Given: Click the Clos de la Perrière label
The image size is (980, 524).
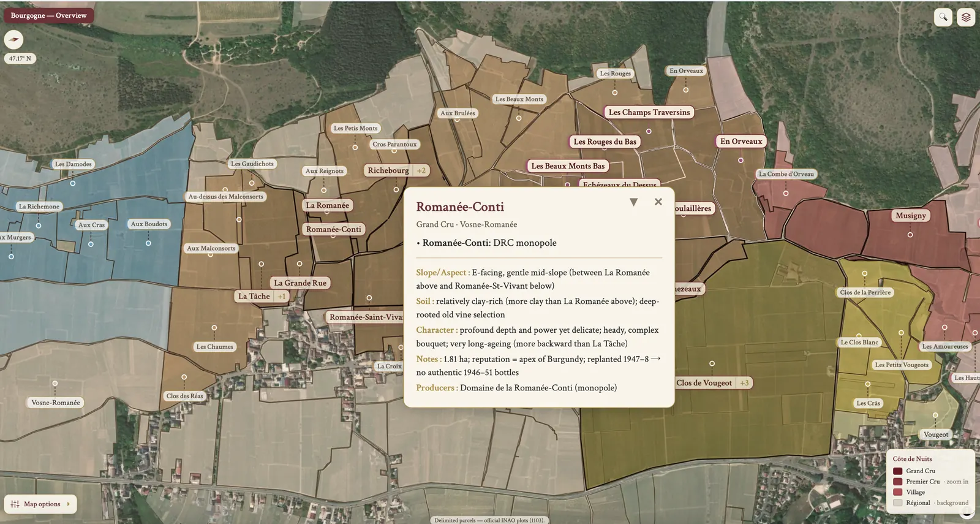Looking at the screenshot, I should click(865, 292).
